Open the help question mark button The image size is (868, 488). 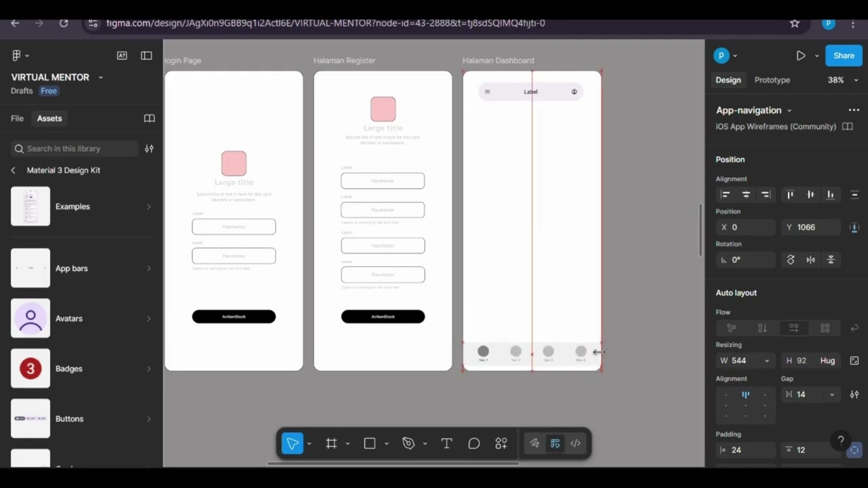pyautogui.click(x=841, y=441)
